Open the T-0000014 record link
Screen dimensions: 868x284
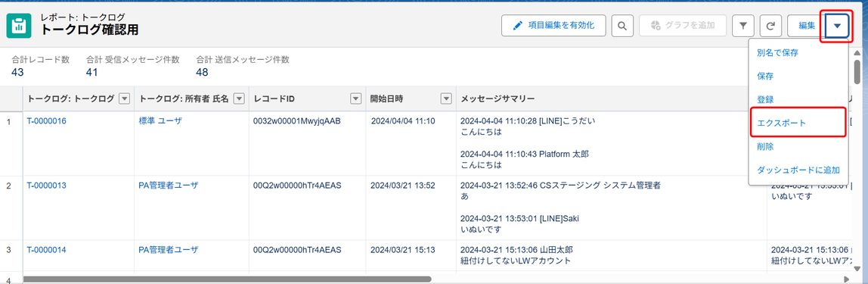tap(47, 250)
